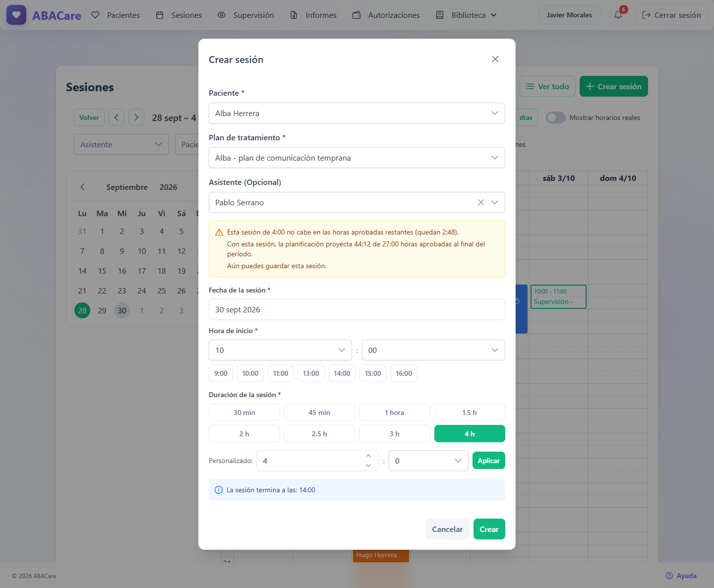This screenshot has height=588, width=714.
Task: Click the Fecha de la sesión field
Action: click(357, 309)
